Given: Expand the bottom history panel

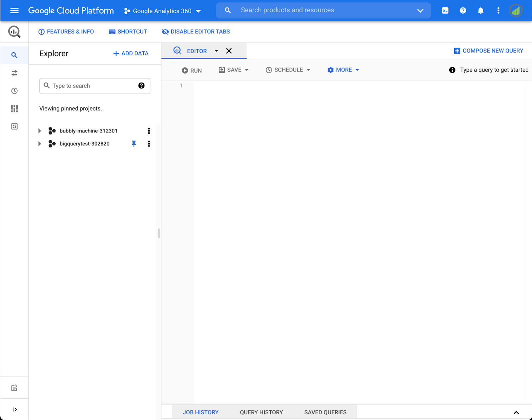Looking at the screenshot, I should (516, 413).
